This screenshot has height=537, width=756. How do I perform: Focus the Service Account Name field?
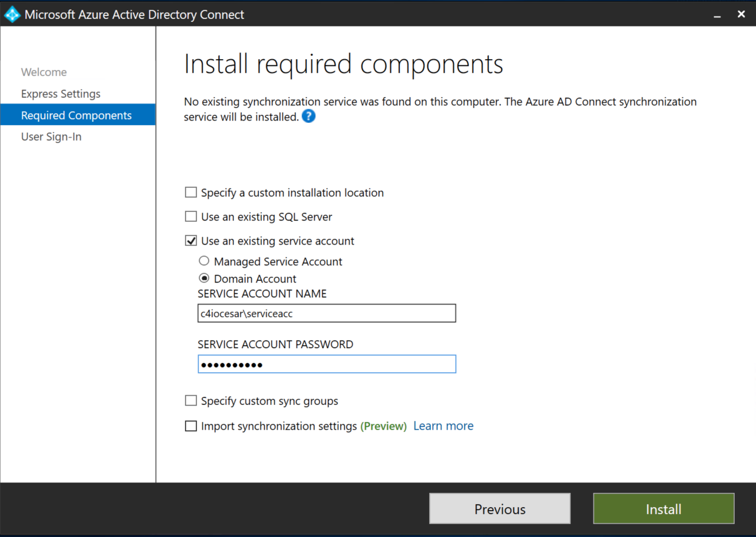(x=327, y=313)
